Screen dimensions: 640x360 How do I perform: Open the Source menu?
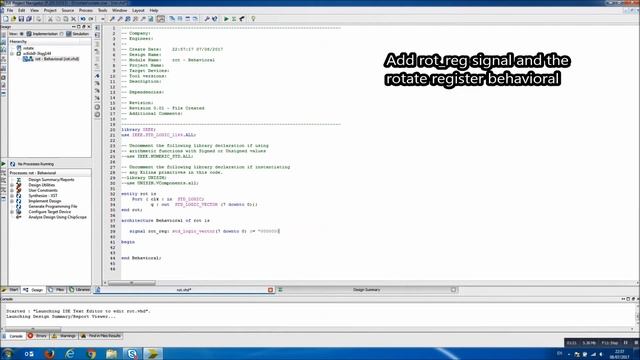pos(68,10)
